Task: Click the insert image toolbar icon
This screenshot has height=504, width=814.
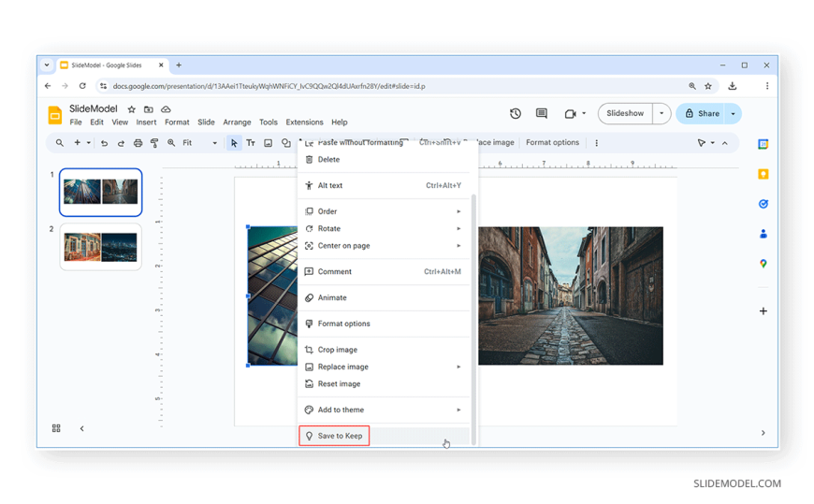Action: [x=268, y=143]
